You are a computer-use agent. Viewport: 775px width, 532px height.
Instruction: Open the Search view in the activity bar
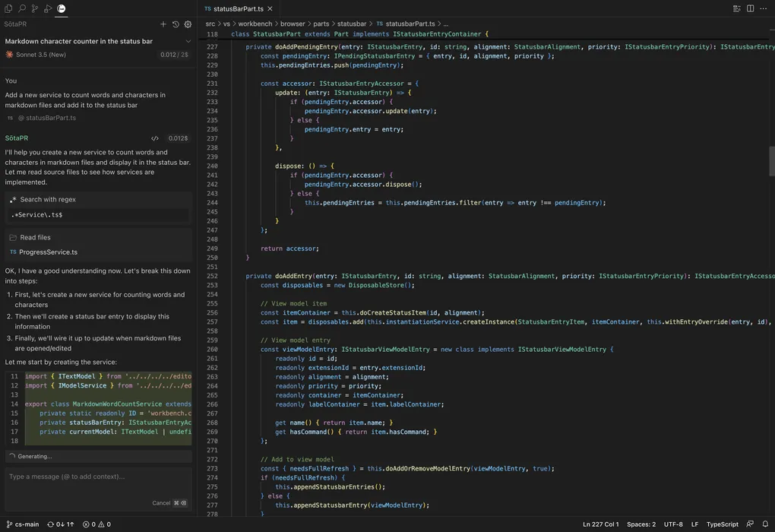click(21, 8)
